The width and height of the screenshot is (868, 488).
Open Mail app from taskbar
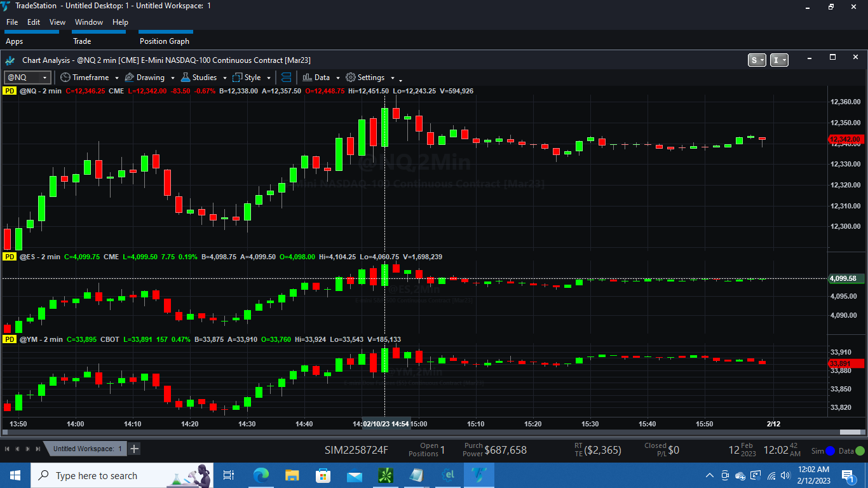pos(354,475)
